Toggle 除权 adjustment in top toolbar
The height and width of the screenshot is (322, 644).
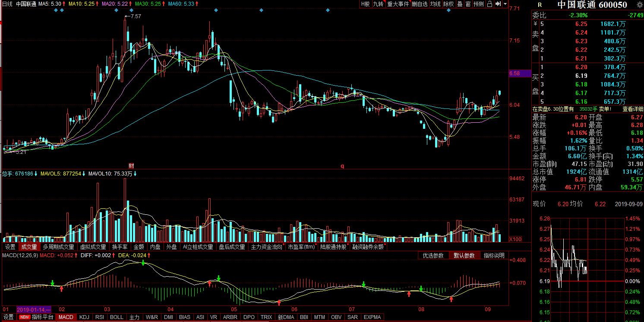448,4
